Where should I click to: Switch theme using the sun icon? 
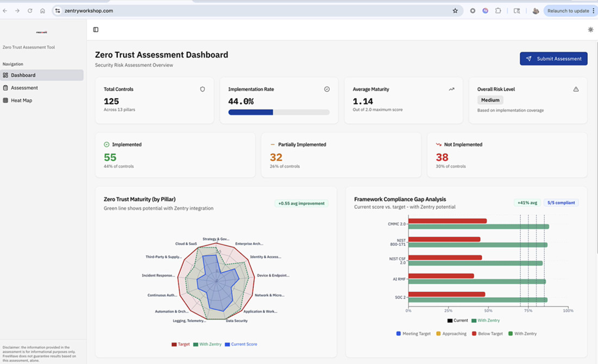coord(590,30)
